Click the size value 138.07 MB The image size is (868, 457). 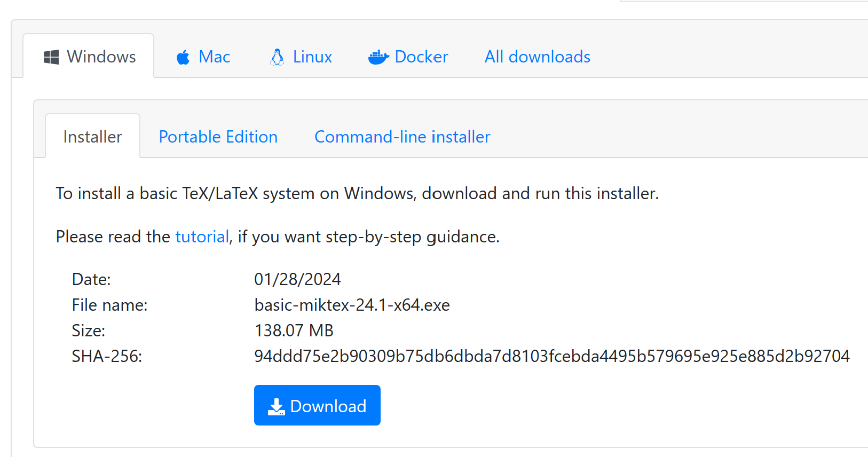(x=294, y=330)
